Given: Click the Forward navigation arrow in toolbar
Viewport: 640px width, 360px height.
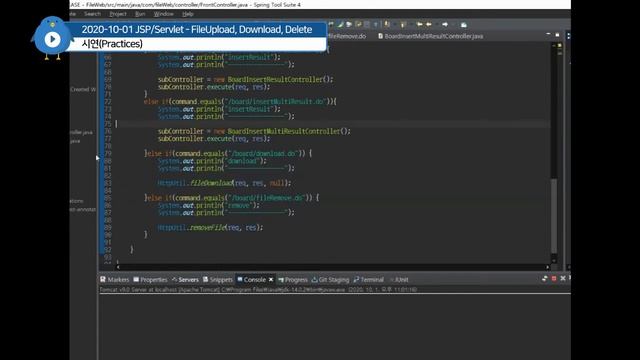Looking at the screenshot, I should point(445,24).
